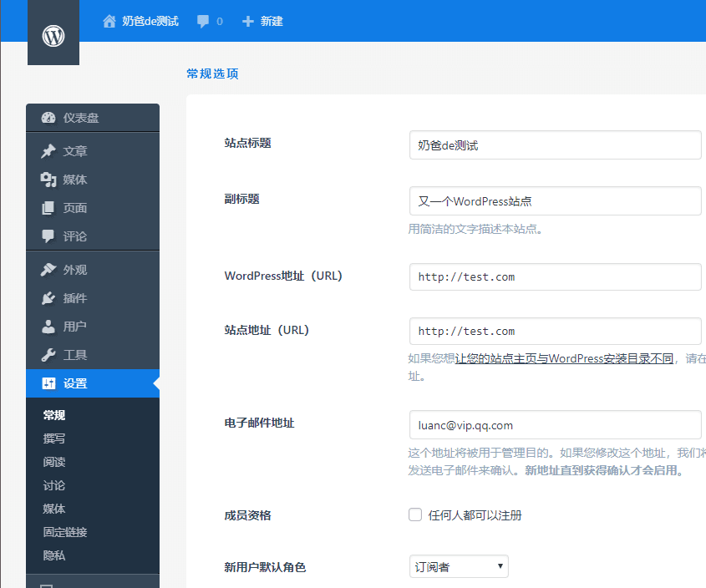Open the 新用户默认角色 role dropdown
Image resolution: width=706 pixels, height=588 pixels.
(458, 566)
